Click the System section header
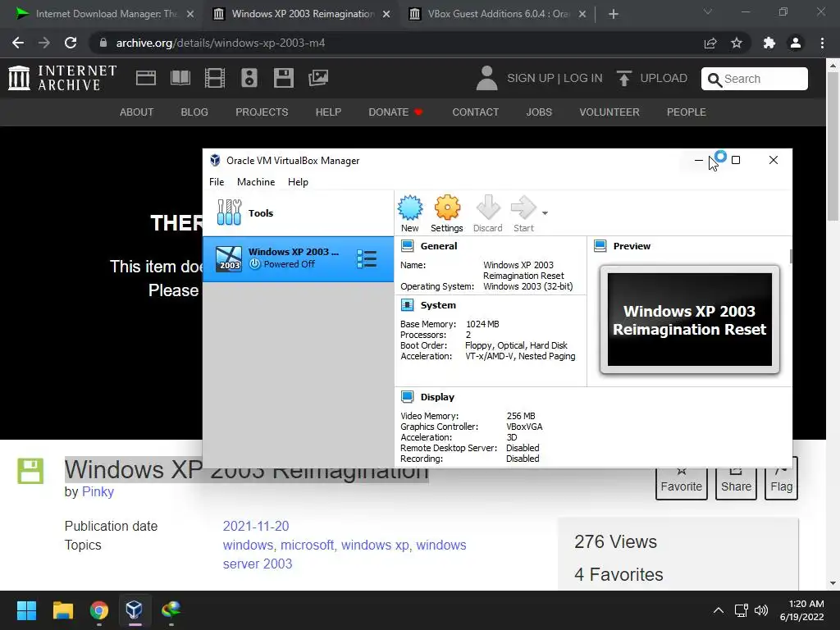 (438, 305)
